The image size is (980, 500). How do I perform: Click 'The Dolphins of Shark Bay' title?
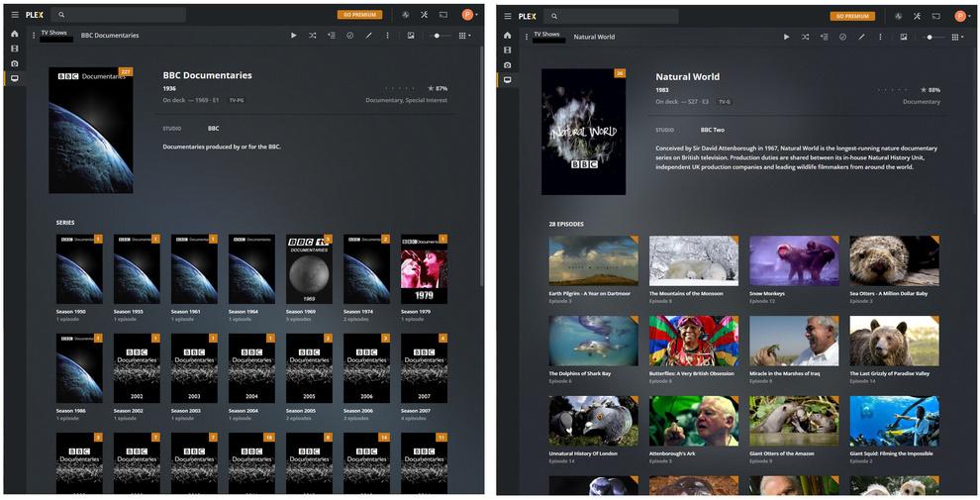(x=580, y=373)
